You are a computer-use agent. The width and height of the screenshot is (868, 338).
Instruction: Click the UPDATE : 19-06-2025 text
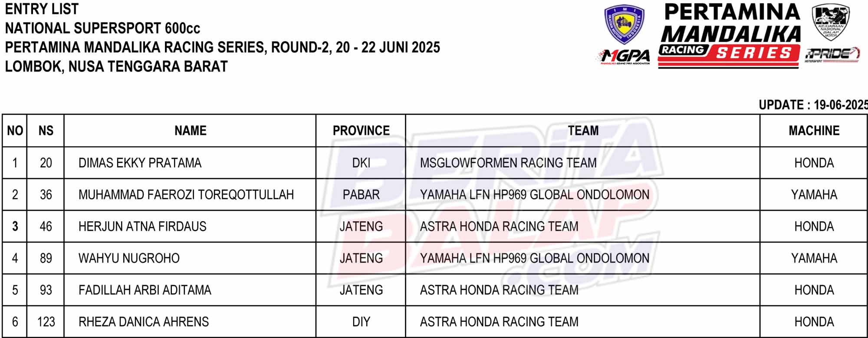[x=813, y=105]
